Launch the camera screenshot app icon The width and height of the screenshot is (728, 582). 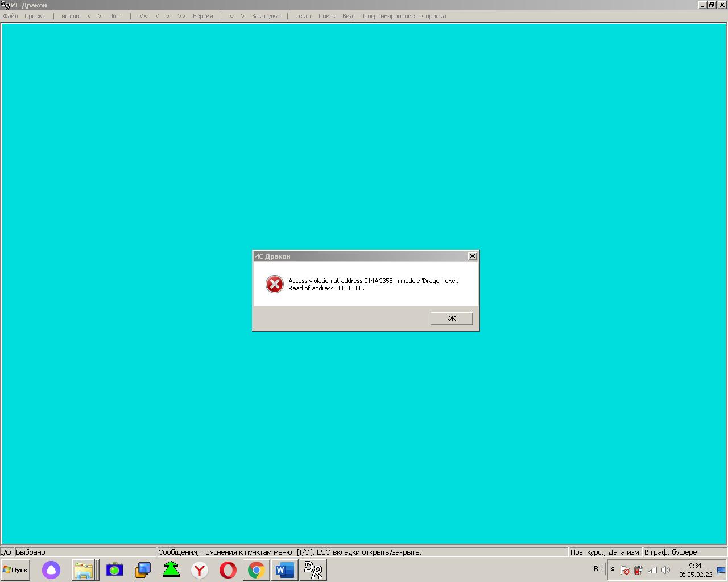(114, 569)
